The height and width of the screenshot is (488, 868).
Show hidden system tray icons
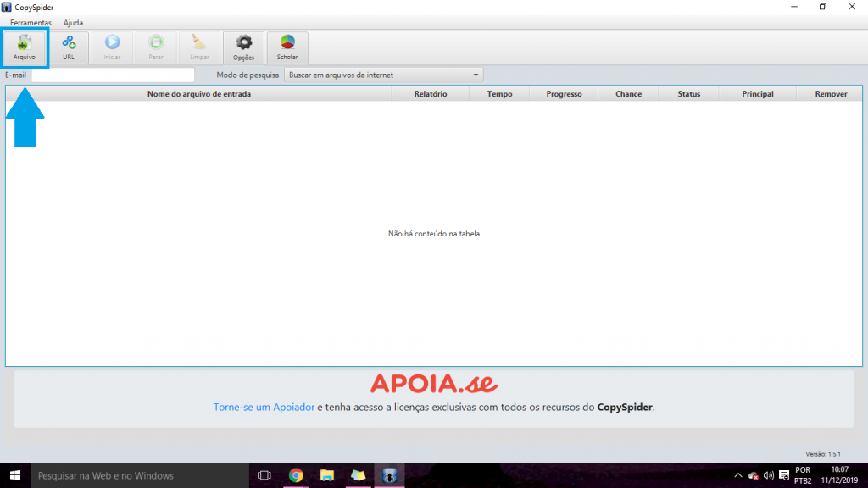point(738,475)
